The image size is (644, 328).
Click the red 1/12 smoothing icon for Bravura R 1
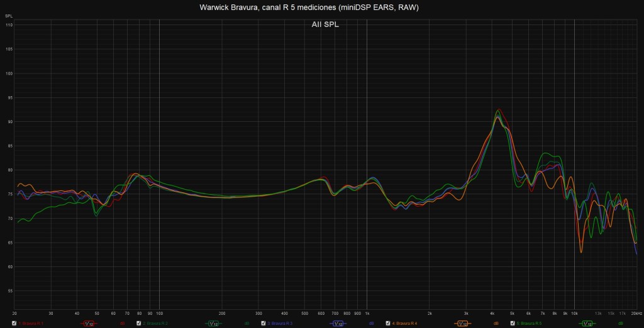[88, 324]
